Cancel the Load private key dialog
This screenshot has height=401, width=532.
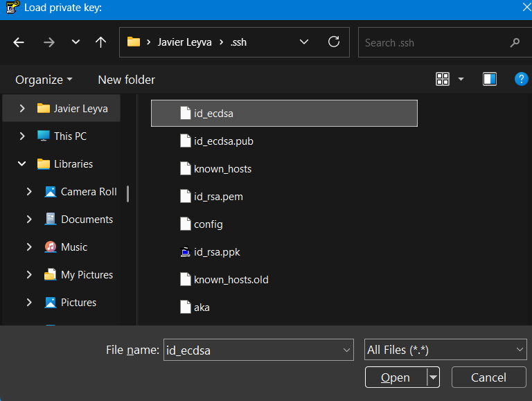(x=488, y=377)
